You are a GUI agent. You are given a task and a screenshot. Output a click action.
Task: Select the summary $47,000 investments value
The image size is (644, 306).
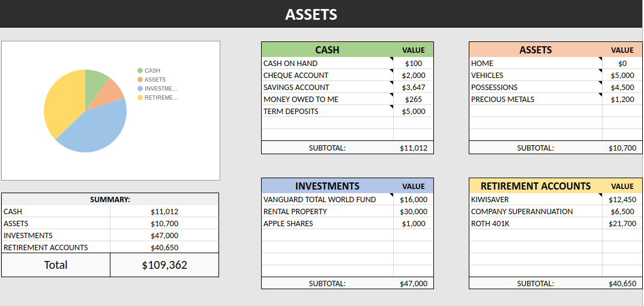(164, 235)
